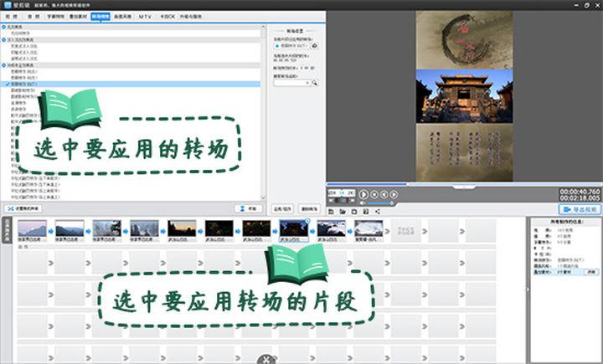Open the 升级与服务 tab
The image size is (603, 364).
coord(191,17)
